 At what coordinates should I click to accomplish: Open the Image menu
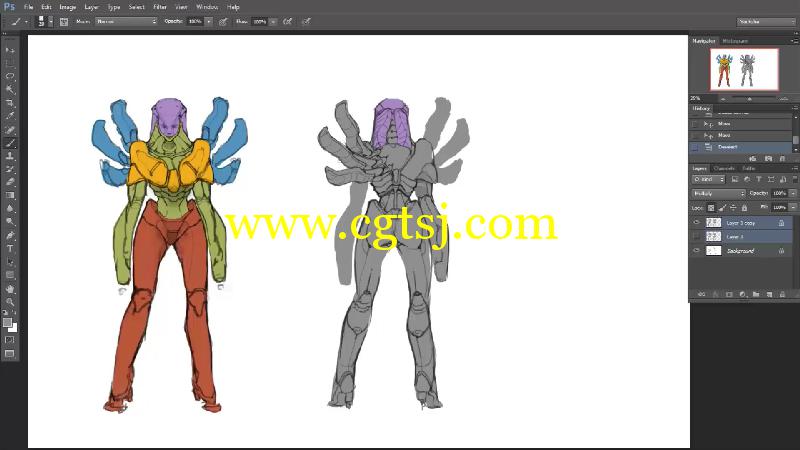click(x=67, y=7)
